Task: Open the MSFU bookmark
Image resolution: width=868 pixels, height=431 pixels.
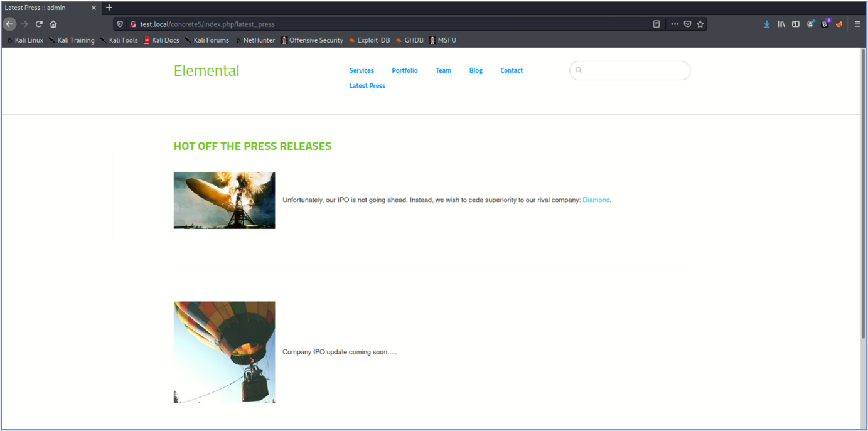Action: click(442, 40)
